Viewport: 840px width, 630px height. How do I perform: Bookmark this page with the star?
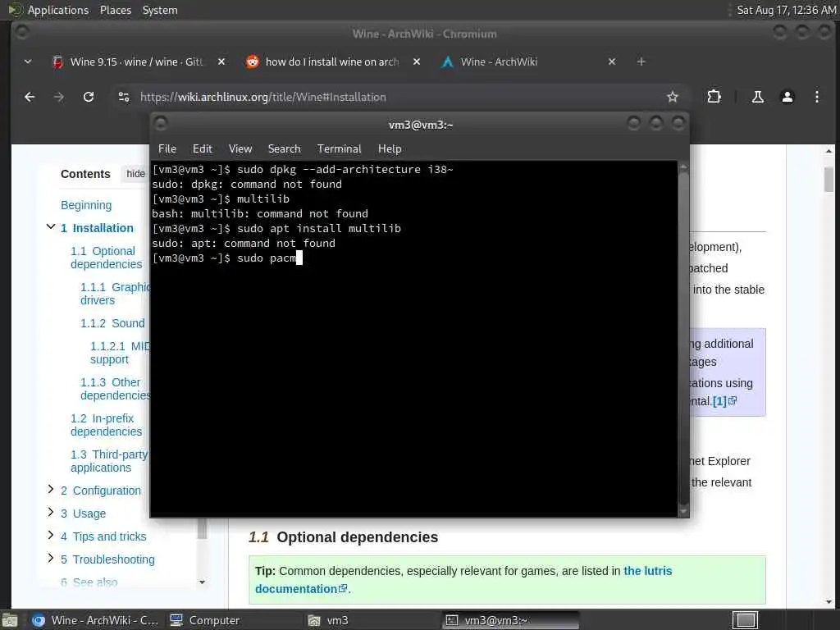click(673, 97)
